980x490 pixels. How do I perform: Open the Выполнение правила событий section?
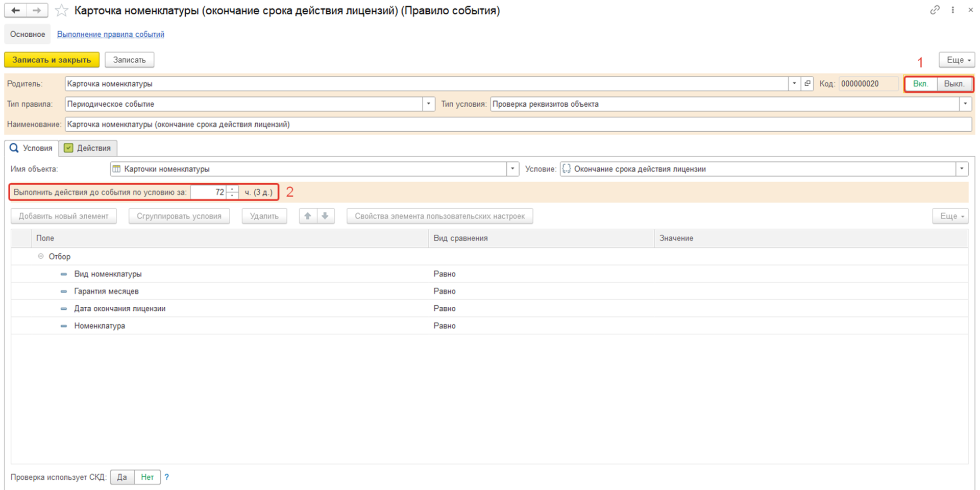pyautogui.click(x=110, y=34)
